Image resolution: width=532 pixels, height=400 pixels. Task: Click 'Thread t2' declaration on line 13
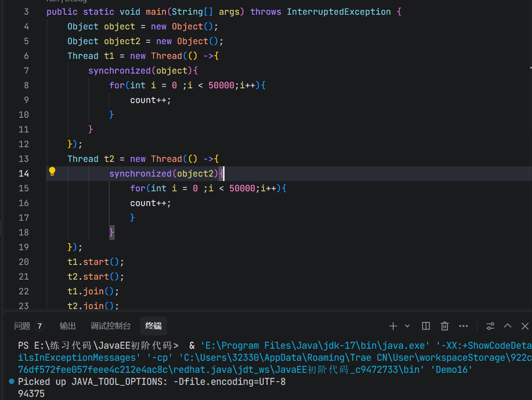pos(91,159)
